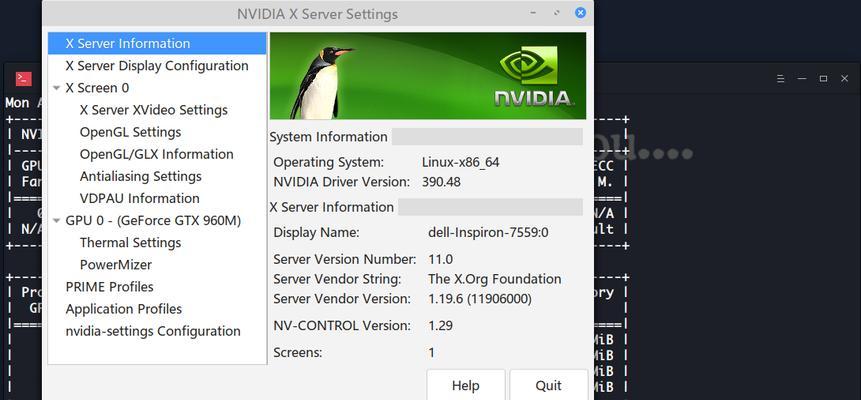Open VDPAU Information page
861x400 pixels.
pyautogui.click(x=140, y=198)
